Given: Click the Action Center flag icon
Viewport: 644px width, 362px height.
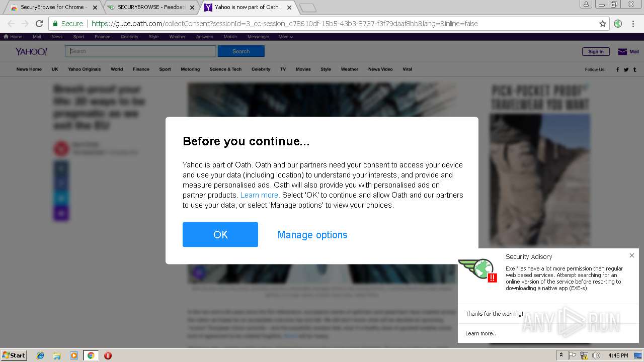Looking at the screenshot, I should [x=572, y=355].
